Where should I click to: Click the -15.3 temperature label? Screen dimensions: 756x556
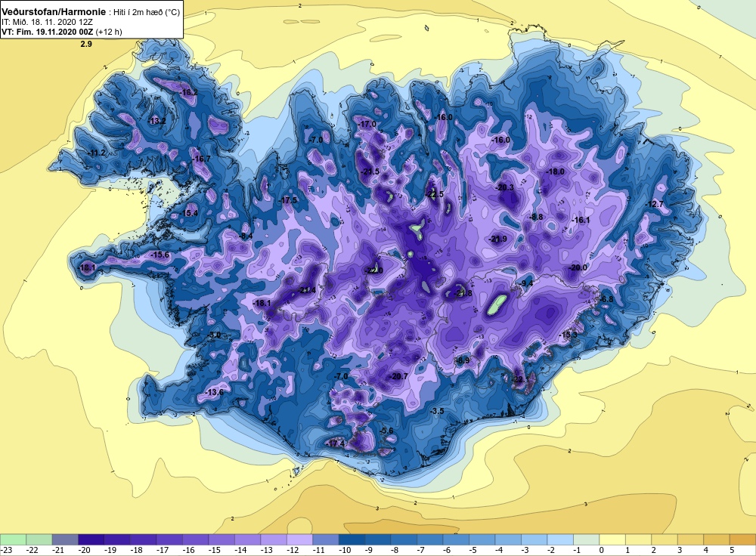click(x=568, y=335)
